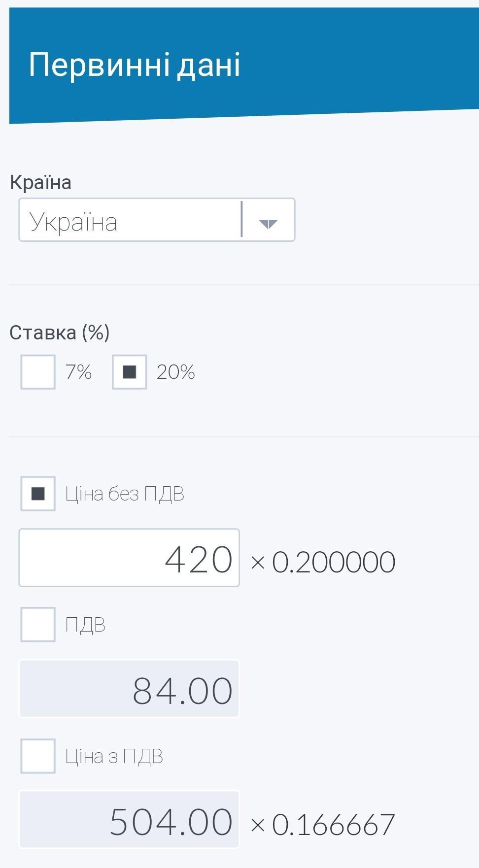This screenshot has width=479, height=868.
Task: Enable the ПДВ checkbox
Action: point(38,625)
